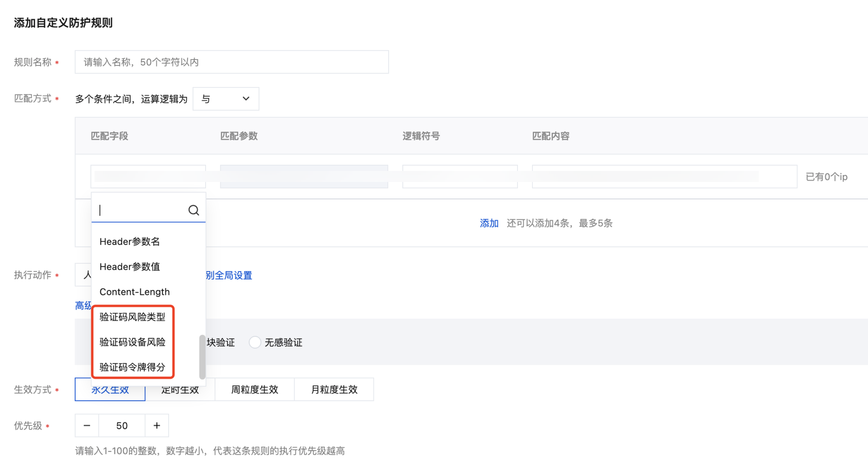
Task: Click the plus icon of priority stepper
Action: [157, 426]
